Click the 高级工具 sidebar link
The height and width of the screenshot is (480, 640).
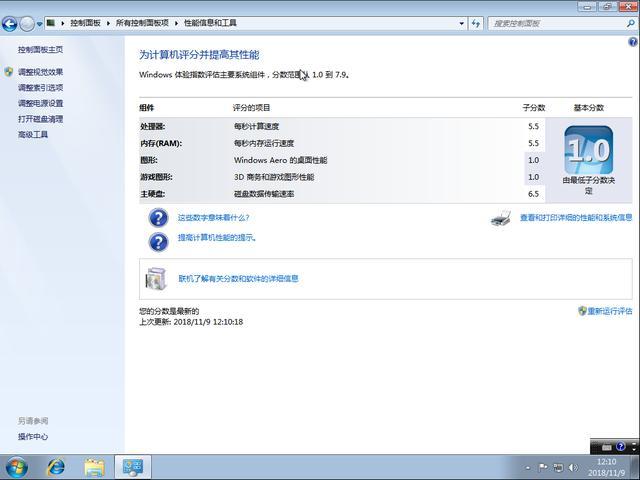coord(33,134)
